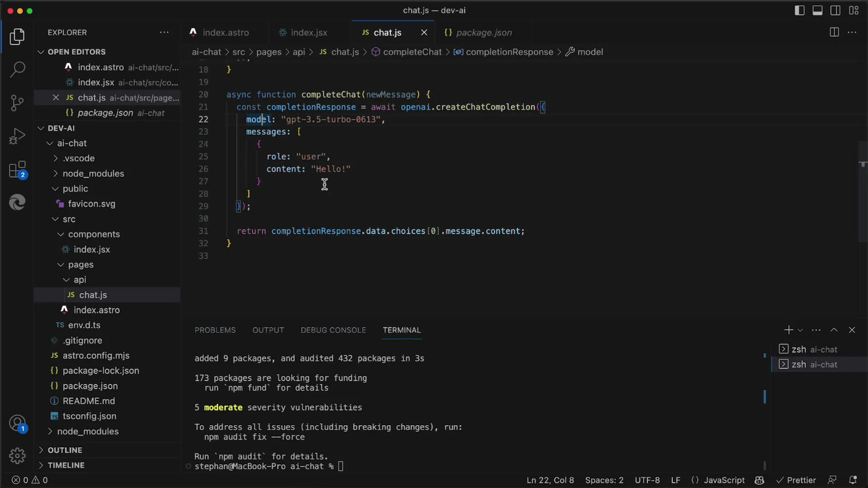Switch to the package.json editor tab
Screen dimensions: 868x488
pyautogui.click(x=483, y=33)
